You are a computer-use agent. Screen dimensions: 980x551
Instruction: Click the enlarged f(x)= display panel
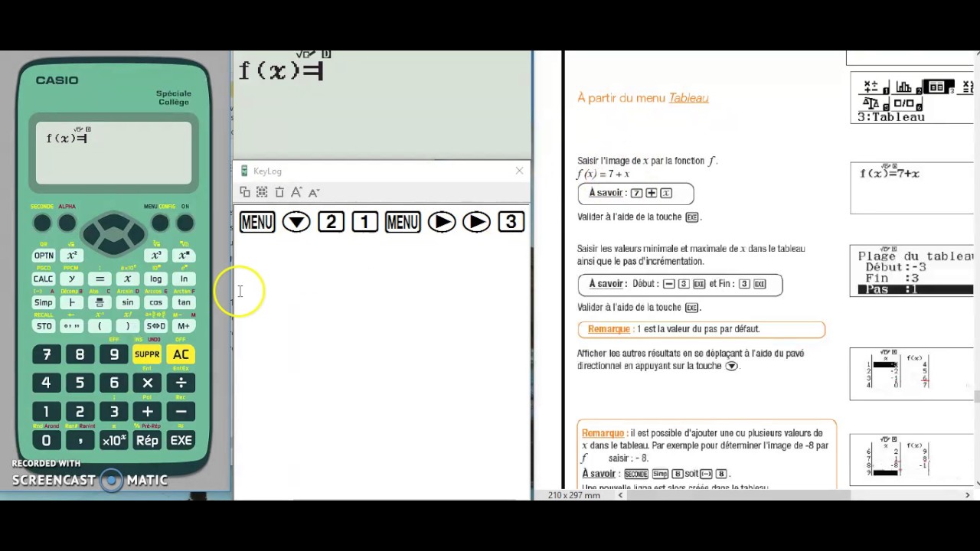click(382, 105)
